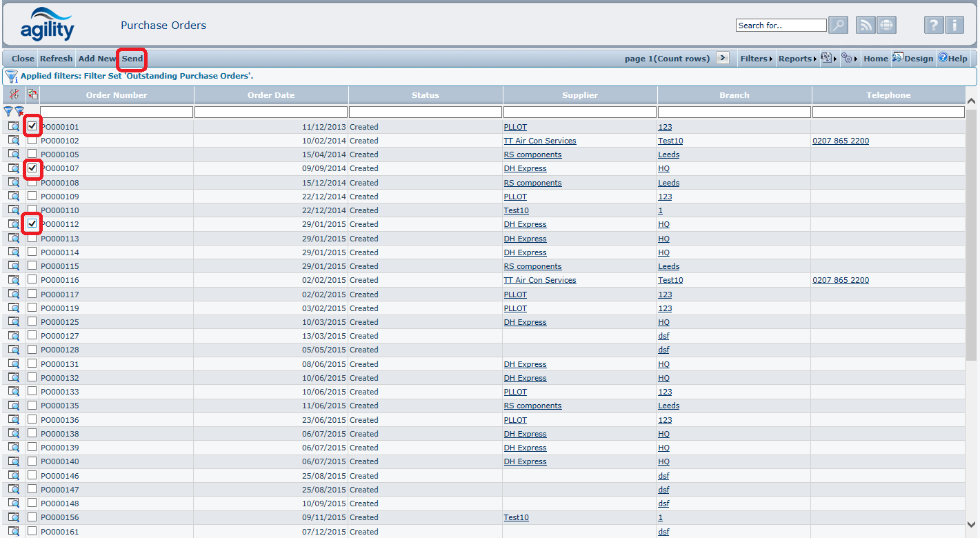This screenshot has height=538, width=980.
Task: Click the Order Number filter input field
Action: coord(117,112)
